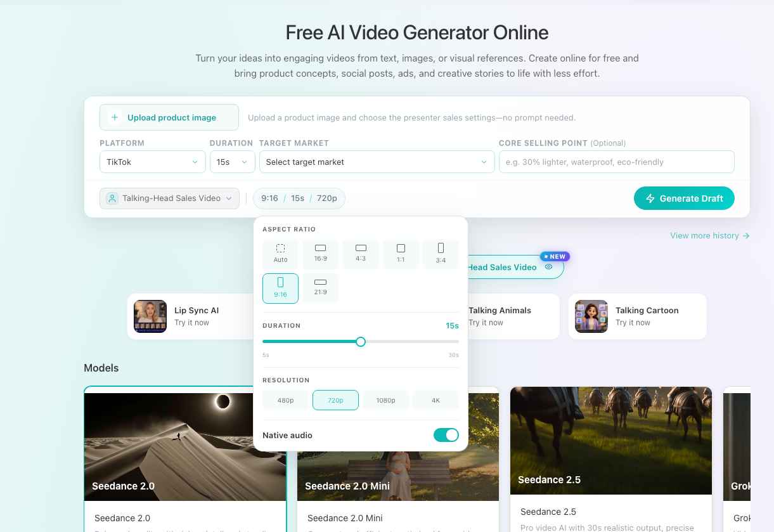The height and width of the screenshot is (532, 774).
Task: Click the Generate Draft button
Action: [x=684, y=198]
